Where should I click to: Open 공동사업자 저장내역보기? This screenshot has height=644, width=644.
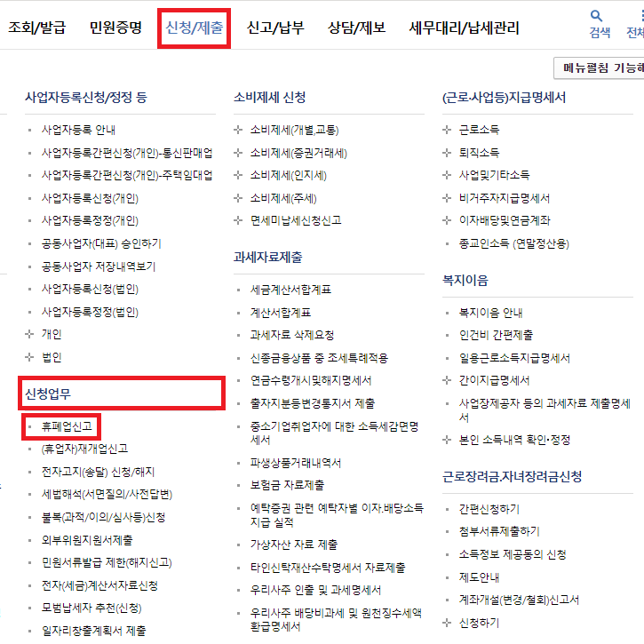[99, 267]
